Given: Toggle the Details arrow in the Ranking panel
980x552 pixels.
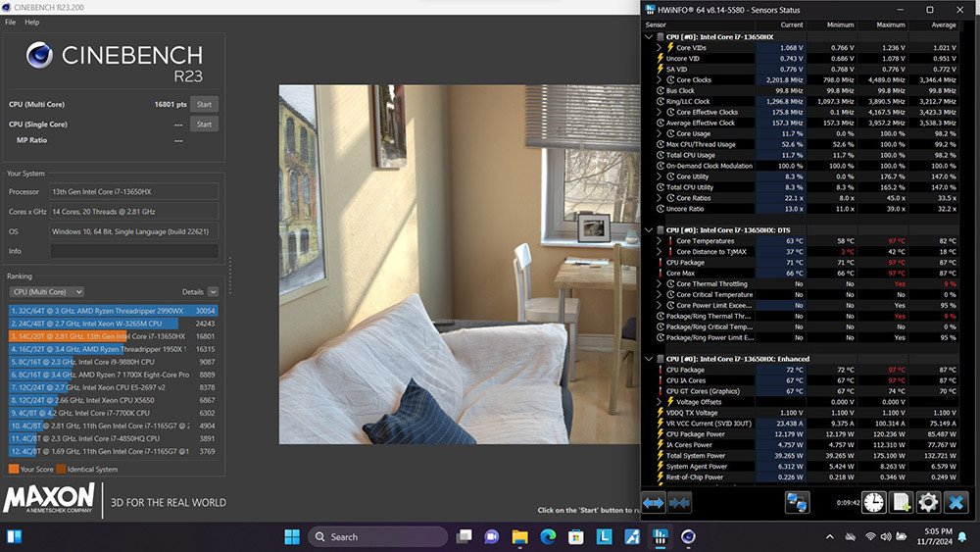Looking at the screenshot, I should coord(213,292).
